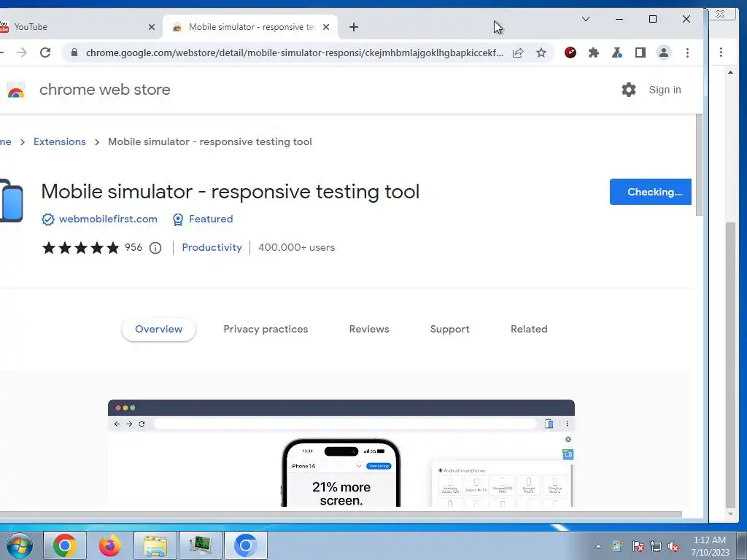Viewport: 747px width, 560px height.
Task: Open the webmobilefirst.com publisher link
Action: click(108, 219)
